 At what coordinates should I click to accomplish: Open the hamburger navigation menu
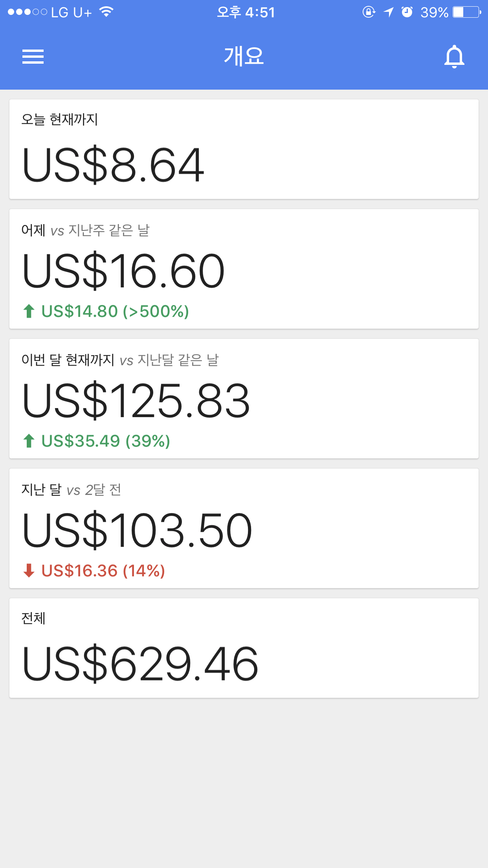point(33,57)
